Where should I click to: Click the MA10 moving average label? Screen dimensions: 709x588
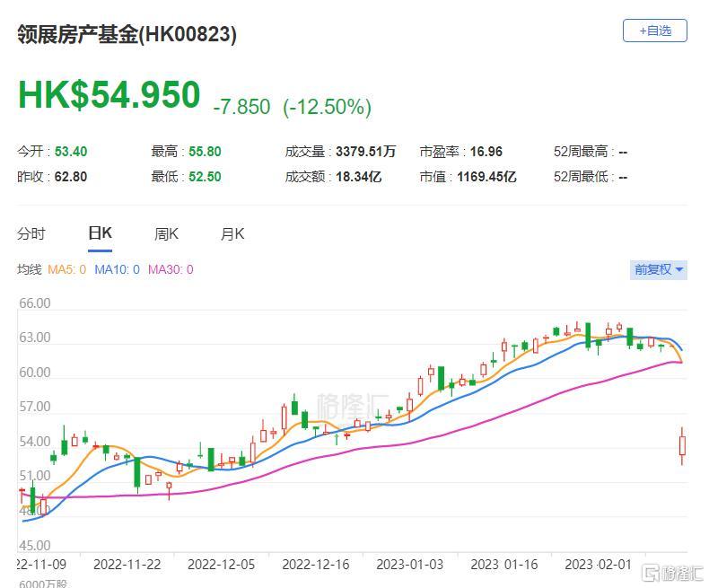[x=117, y=269]
